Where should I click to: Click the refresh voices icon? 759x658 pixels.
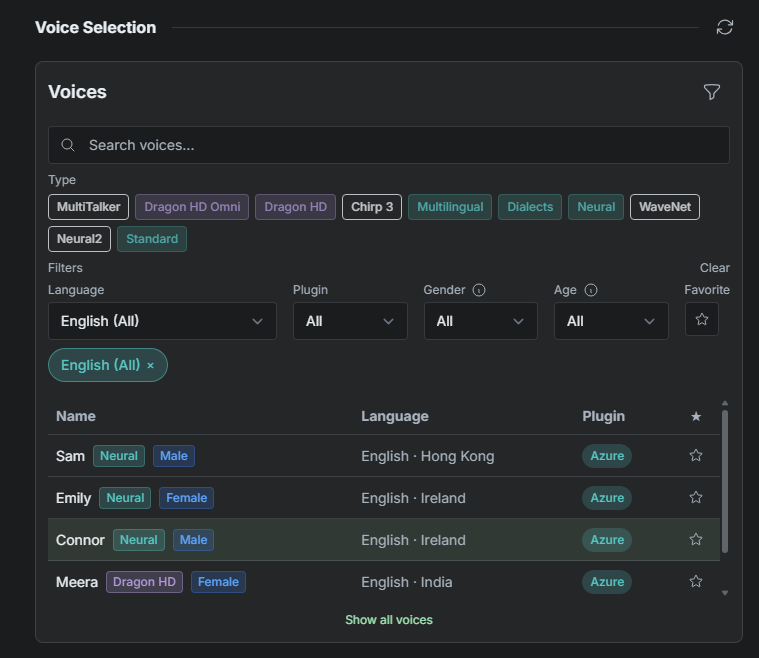tap(724, 27)
